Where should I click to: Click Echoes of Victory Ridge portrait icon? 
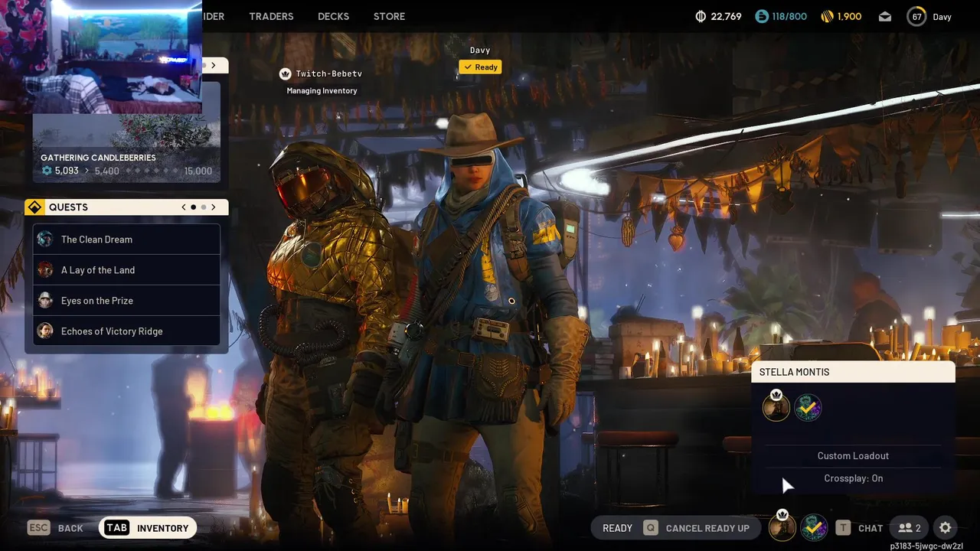click(x=45, y=331)
